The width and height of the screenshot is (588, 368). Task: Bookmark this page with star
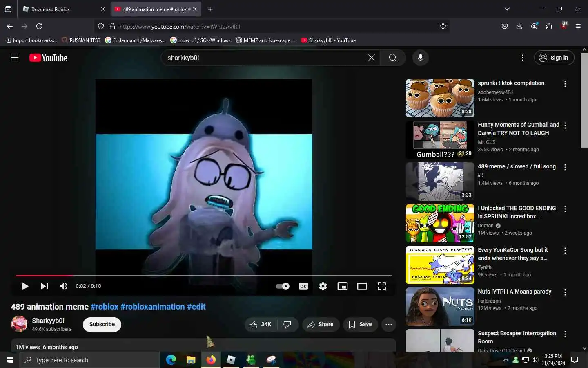click(443, 26)
